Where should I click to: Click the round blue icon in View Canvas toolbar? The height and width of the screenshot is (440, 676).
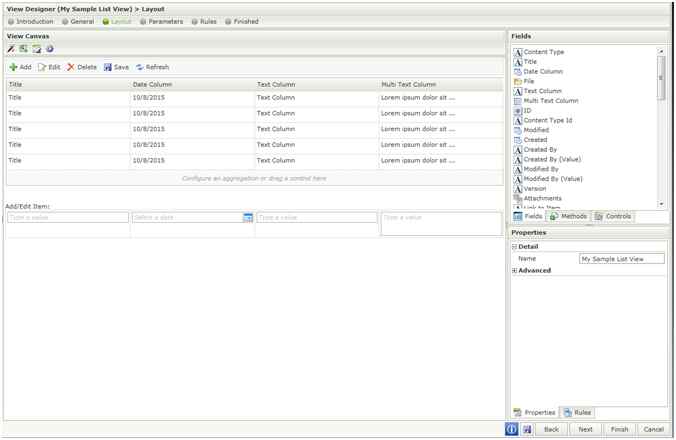tap(50, 49)
